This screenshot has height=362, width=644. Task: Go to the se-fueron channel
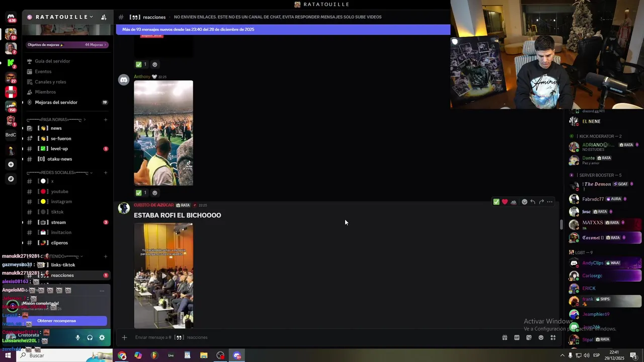[x=67, y=138]
